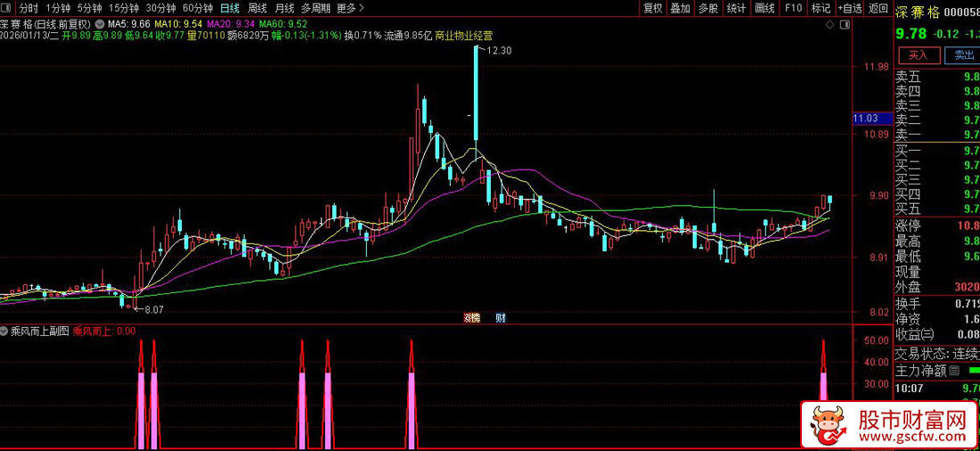Screen dimensions: 980x451
Task: Add stock via +自选 button
Action: click(x=850, y=8)
